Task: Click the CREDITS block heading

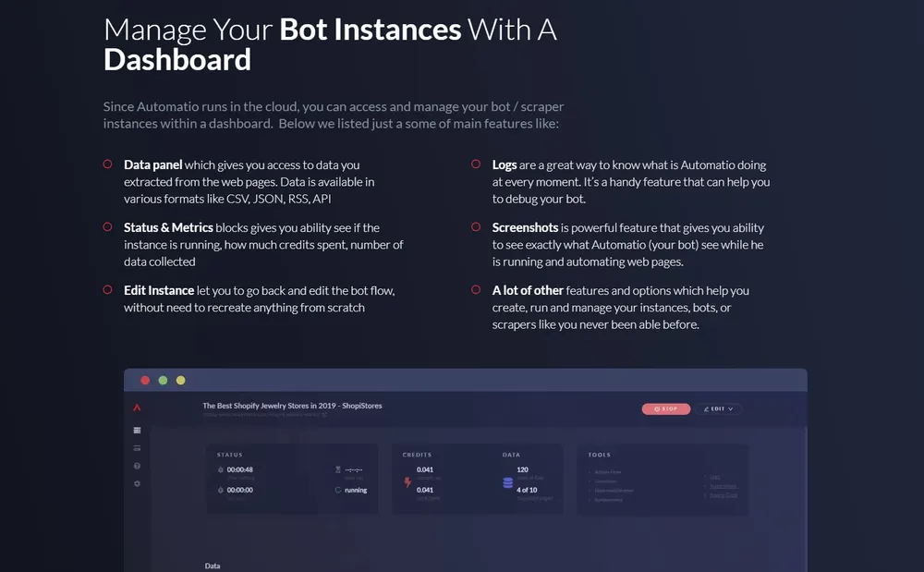Action: (x=418, y=455)
